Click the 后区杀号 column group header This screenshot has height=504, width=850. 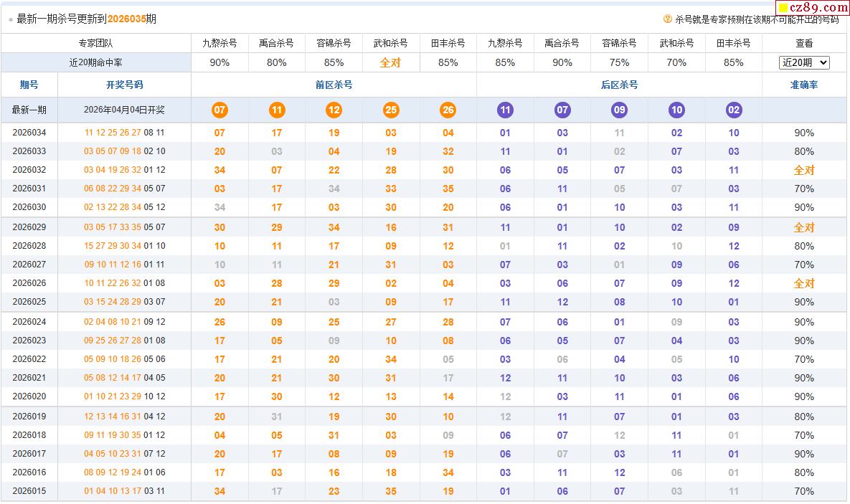(x=619, y=85)
